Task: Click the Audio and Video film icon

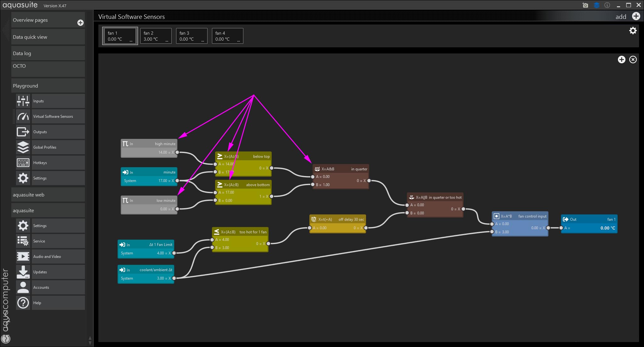Action: [x=23, y=257]
